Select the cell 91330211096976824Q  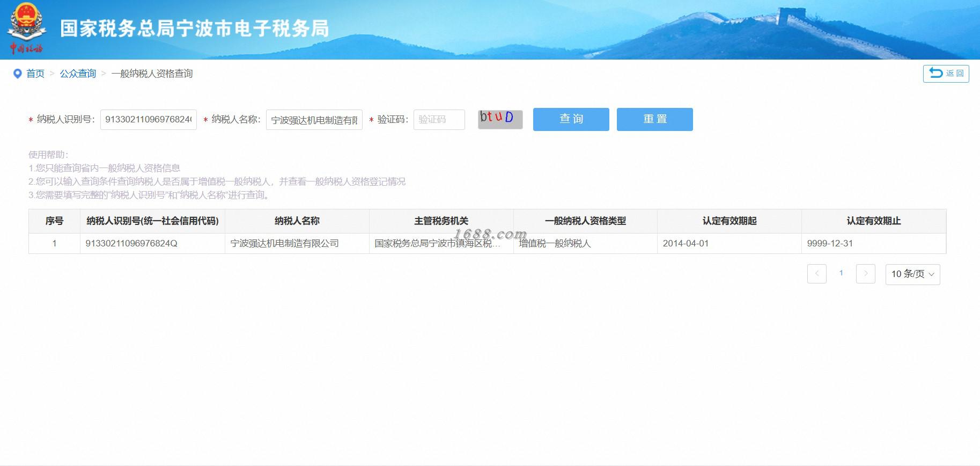pos(152,243)
